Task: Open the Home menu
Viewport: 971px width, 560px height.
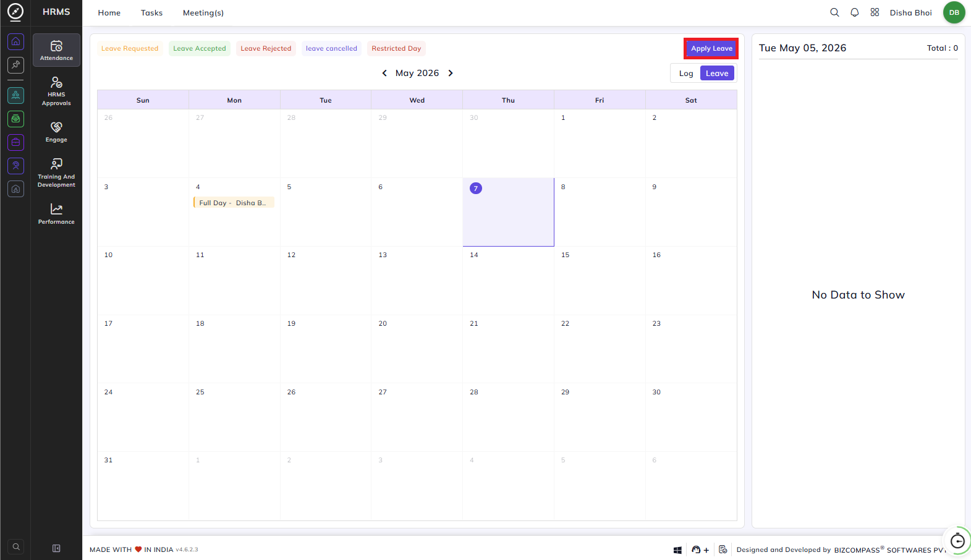Action: (x=109, y=13)
